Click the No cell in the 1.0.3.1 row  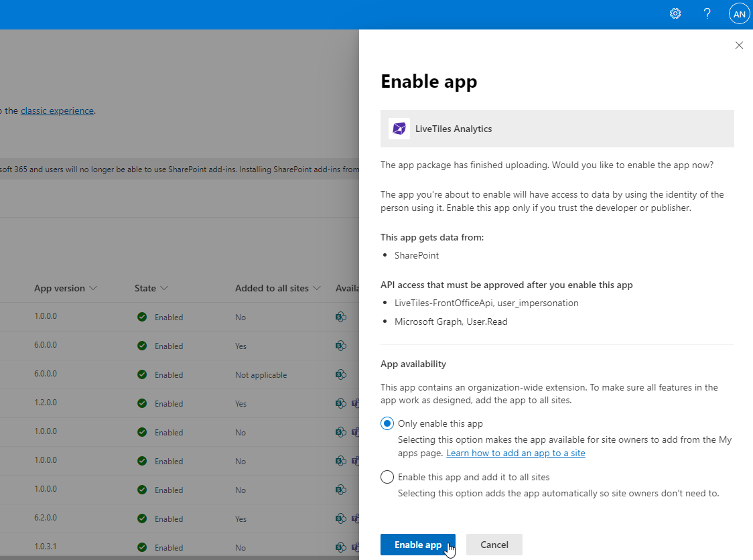(240, 548)
